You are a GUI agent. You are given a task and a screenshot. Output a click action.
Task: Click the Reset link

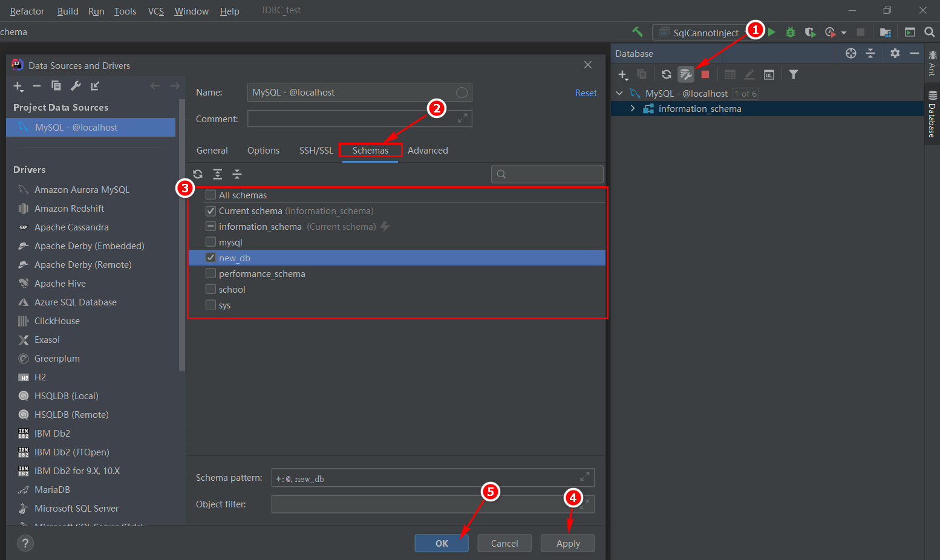(x=586, y=93)
